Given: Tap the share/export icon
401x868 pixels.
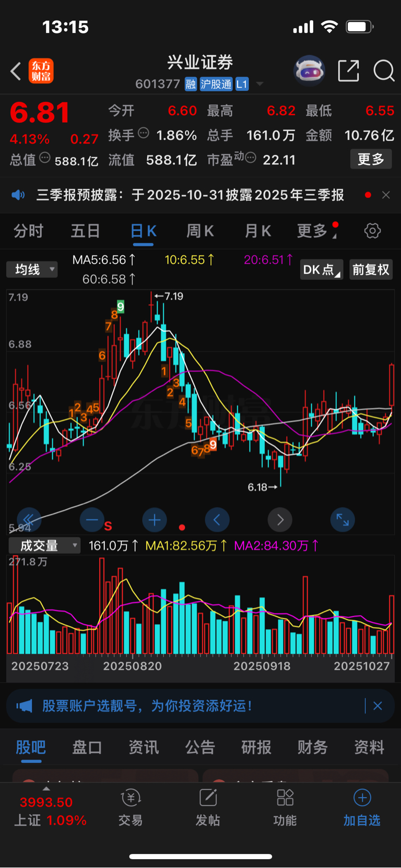Looking at the screenshot, I should tap(348, 70).
